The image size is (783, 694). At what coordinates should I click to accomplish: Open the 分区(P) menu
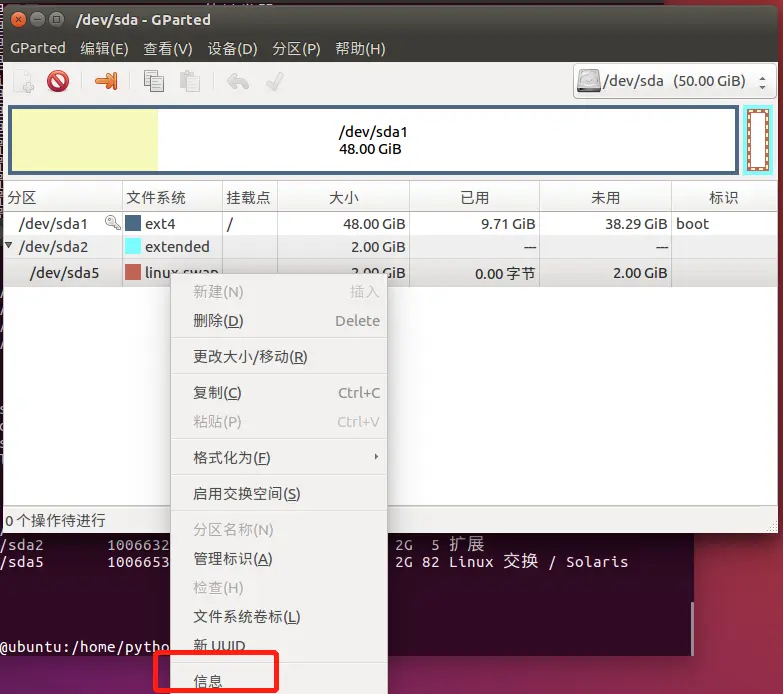296,48
